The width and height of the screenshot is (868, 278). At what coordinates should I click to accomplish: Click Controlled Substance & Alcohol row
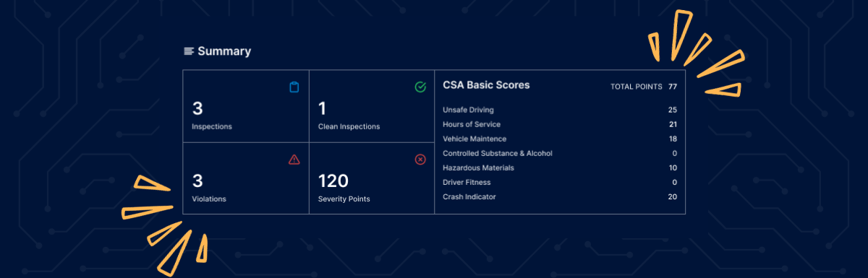[560, 153]
